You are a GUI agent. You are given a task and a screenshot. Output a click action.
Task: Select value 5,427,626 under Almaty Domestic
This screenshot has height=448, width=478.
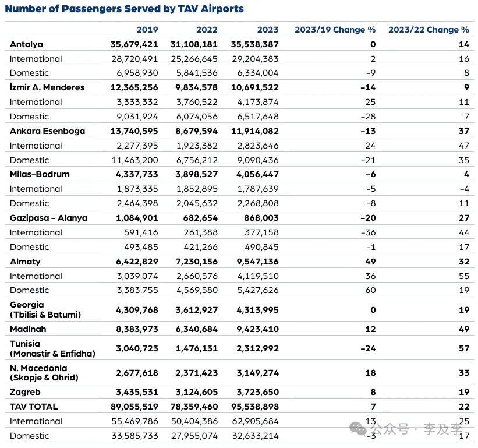click(258, 290)
